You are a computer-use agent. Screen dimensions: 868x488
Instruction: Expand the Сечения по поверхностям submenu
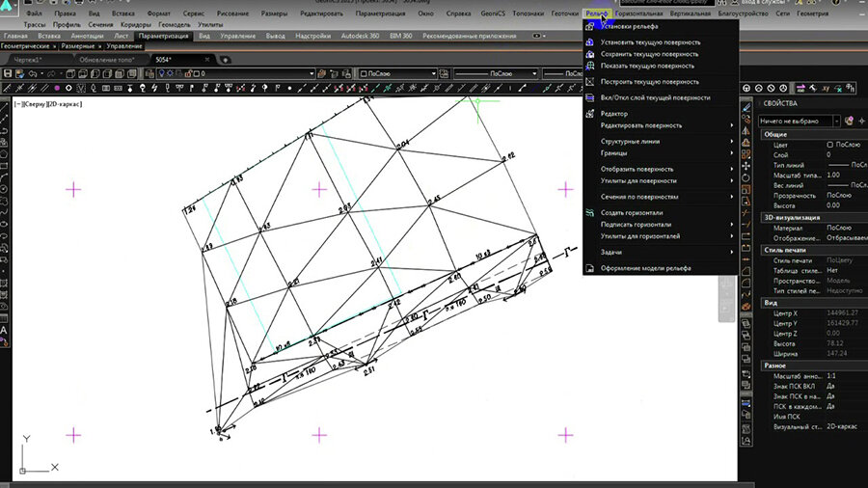point(661,197)
